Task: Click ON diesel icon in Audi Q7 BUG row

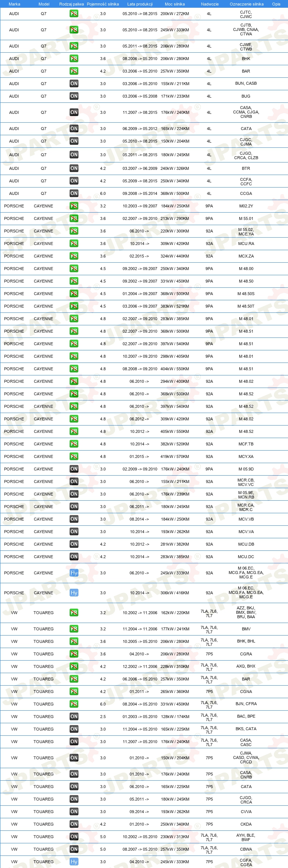Action: pos(74,96)
